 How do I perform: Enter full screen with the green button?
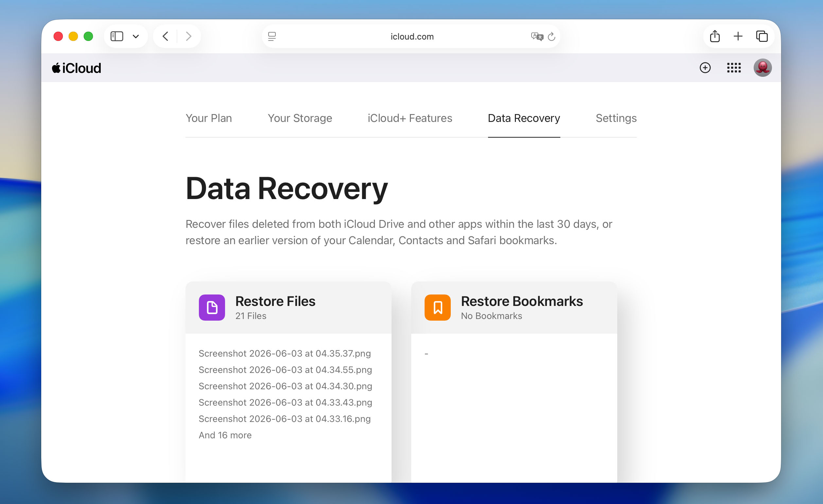click(x=88, y=36)
